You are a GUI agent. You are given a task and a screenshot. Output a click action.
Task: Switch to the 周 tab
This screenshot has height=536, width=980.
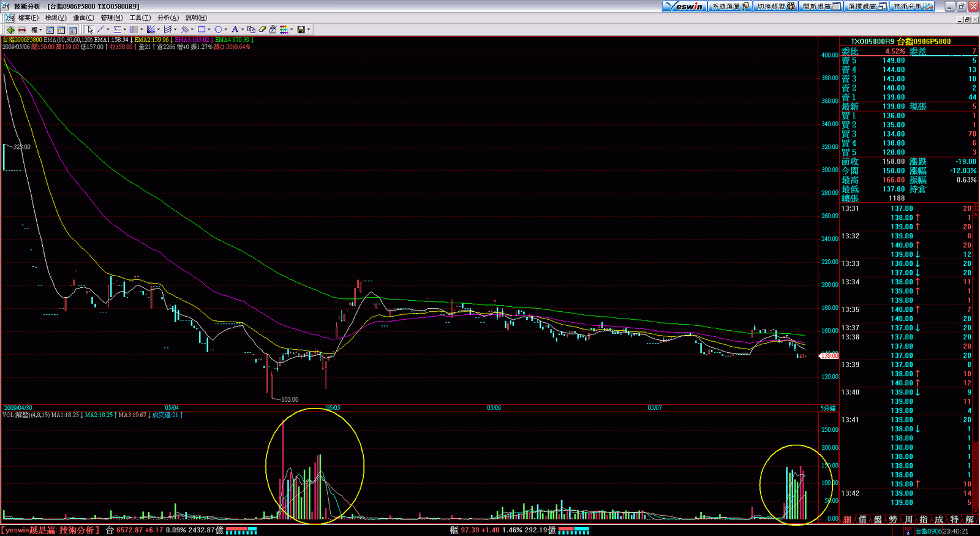tap(908, 519)
